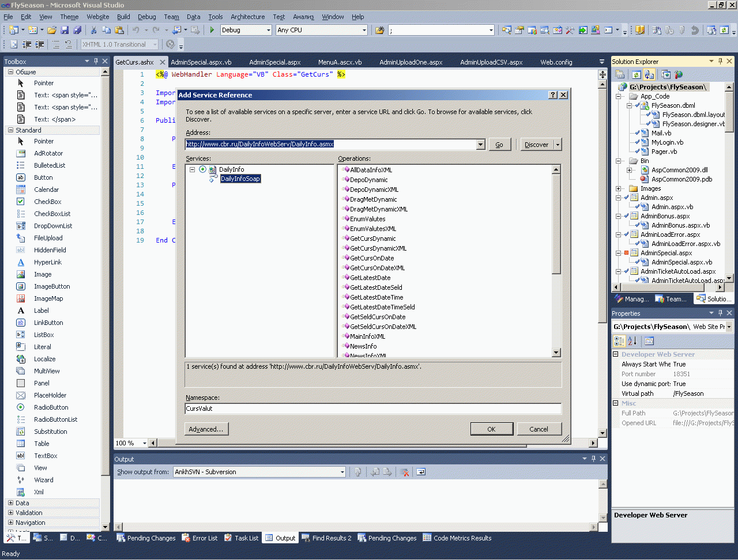The image size is (738, 560).
Task: Select the ImageButton control in the Toolbox
Action: coord(52,286)
